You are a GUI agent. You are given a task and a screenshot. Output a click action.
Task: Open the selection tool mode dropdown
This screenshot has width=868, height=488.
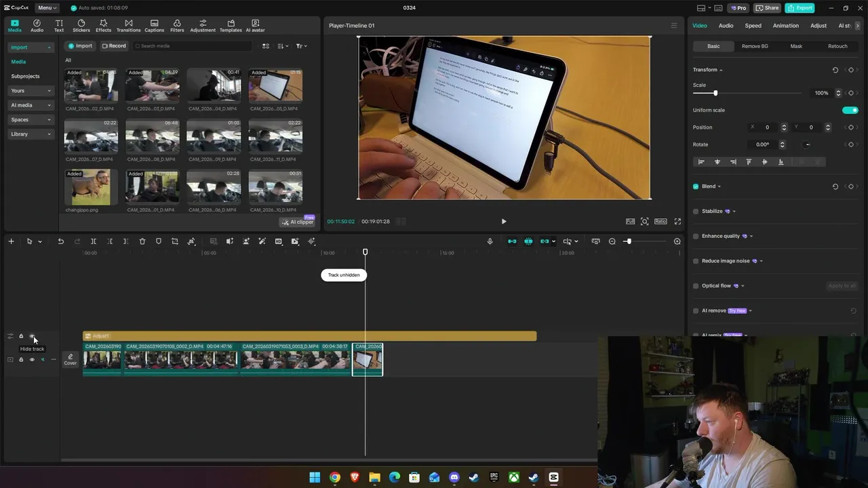coord(40,242)
